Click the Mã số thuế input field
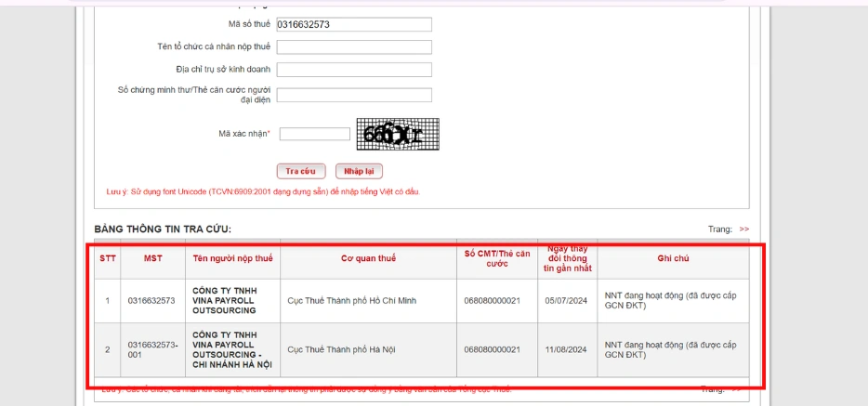 tap(354, 25)
